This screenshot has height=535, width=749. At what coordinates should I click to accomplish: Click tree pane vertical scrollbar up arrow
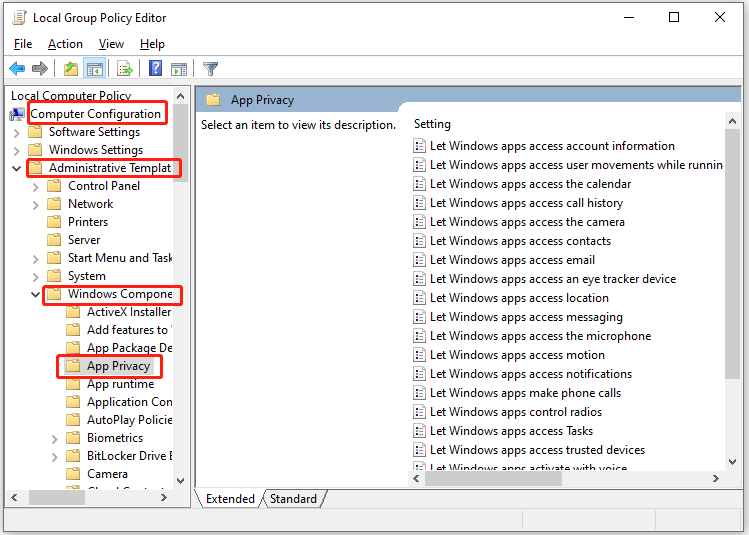(x=181, y=96)
